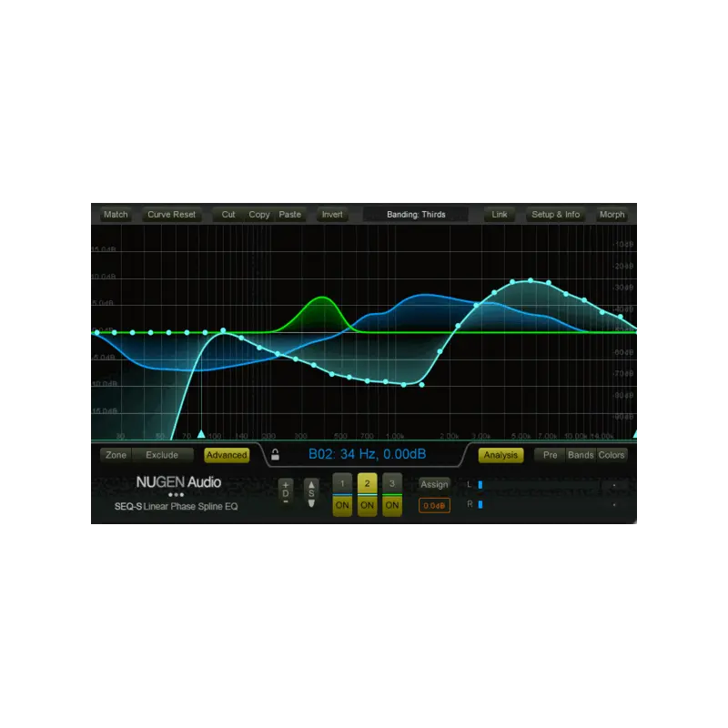Toggle the ON switch under curve 2

pos(368,505)
